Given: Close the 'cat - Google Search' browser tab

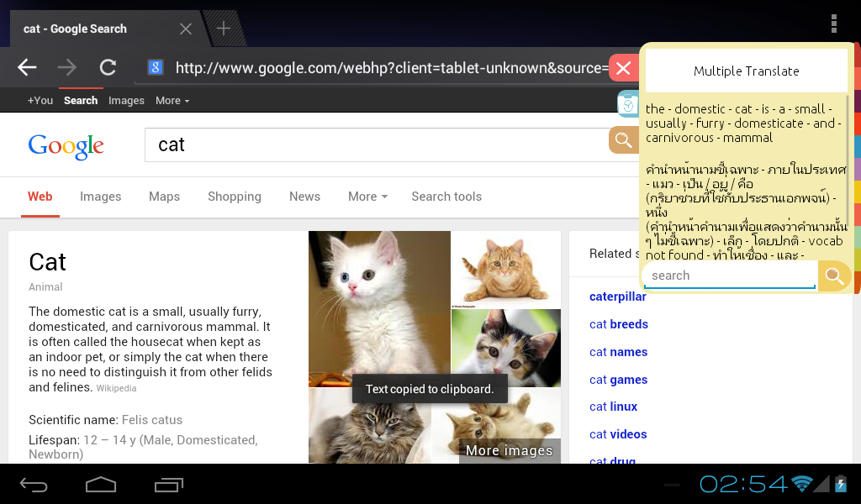Looking at the screenshot, I should click(186, 29).
